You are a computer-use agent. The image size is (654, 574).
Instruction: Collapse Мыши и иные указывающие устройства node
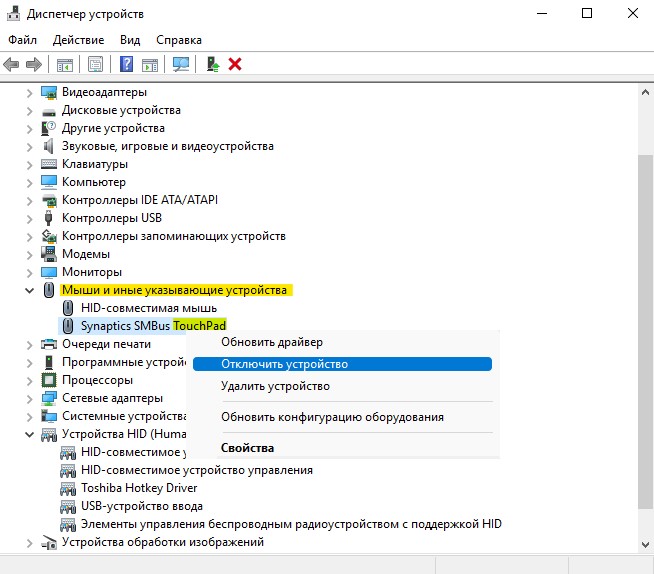(x=29, y=290)
